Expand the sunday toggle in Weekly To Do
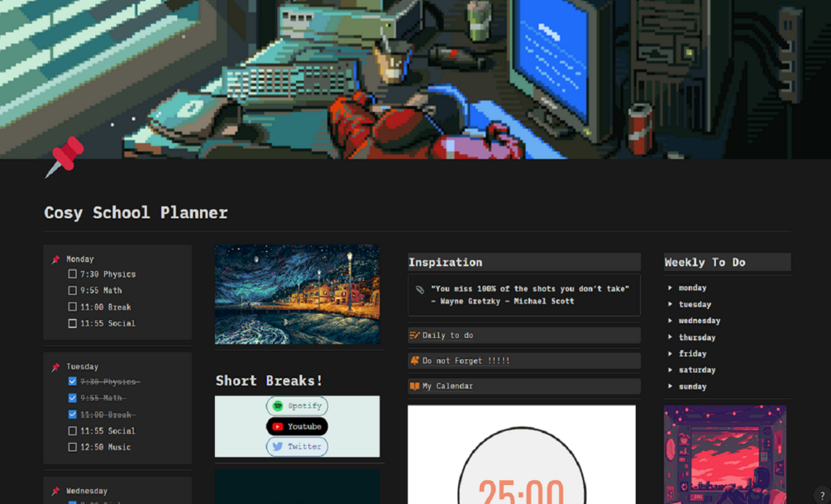The height and width of the screenshot is (504, 831). (x=670, y=387)
